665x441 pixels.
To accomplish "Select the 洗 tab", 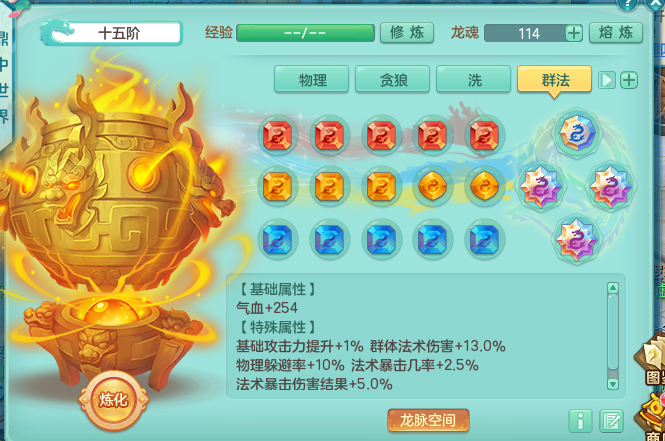I will coord(474,79).
